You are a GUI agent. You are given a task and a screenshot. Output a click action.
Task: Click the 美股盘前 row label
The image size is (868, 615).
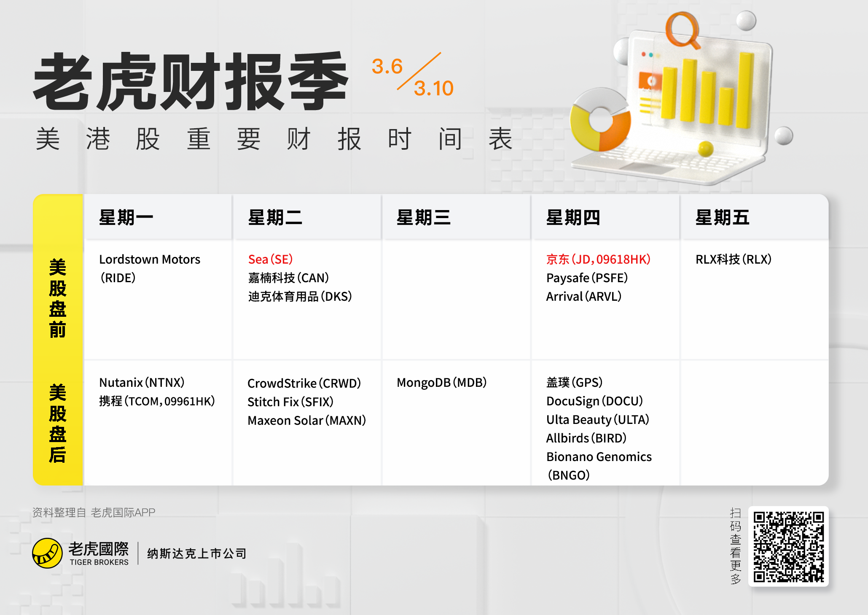point(58,298)
